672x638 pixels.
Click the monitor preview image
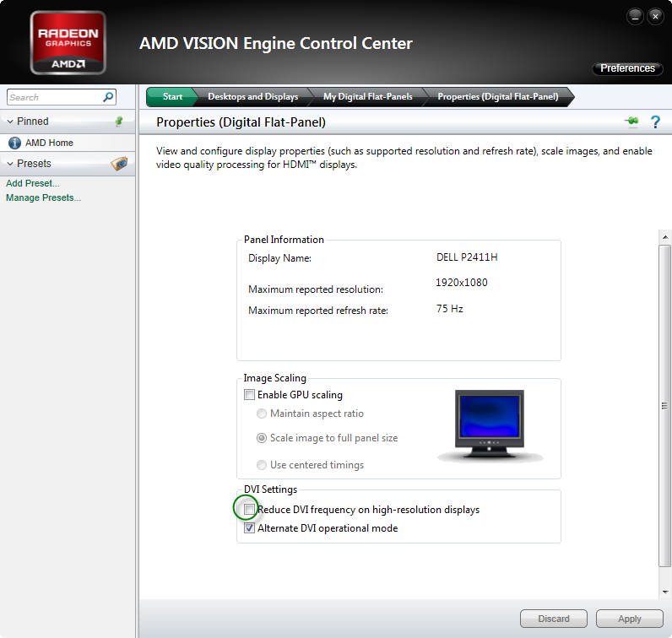coord(490,425)
